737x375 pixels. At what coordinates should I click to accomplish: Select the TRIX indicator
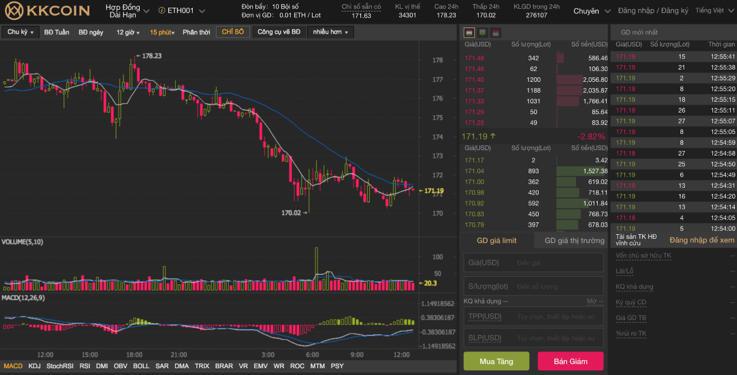202,366
